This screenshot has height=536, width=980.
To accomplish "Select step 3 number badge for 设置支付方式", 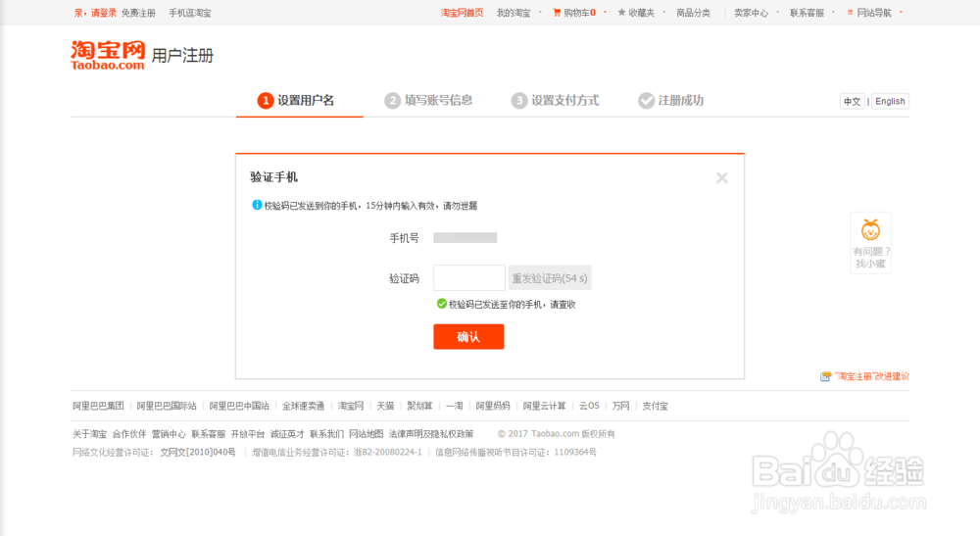I will pyautogui.click(x=519, y=101).
